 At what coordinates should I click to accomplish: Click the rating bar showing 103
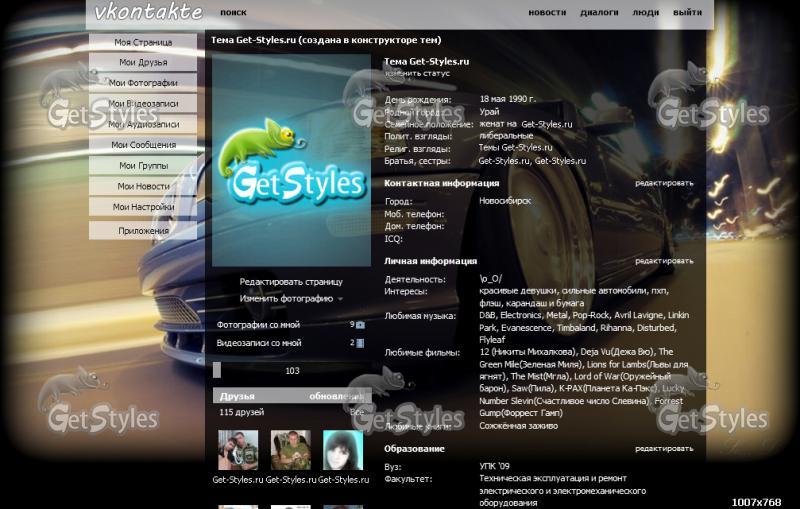pos(291,370)
